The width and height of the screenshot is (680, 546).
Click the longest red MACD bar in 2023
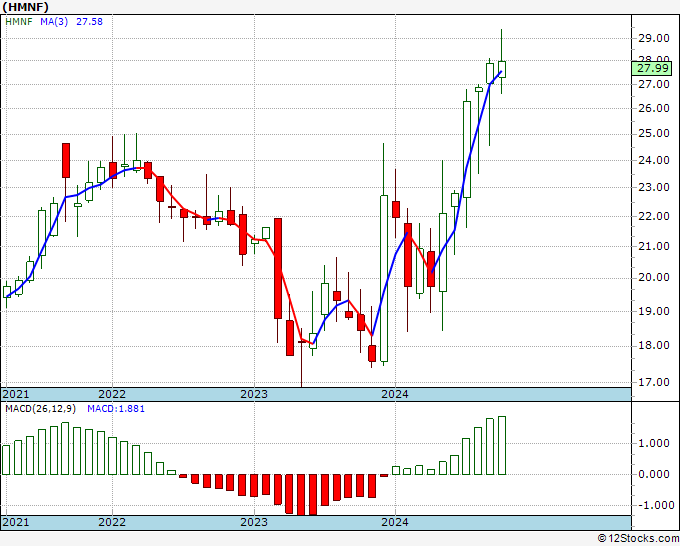301,495
